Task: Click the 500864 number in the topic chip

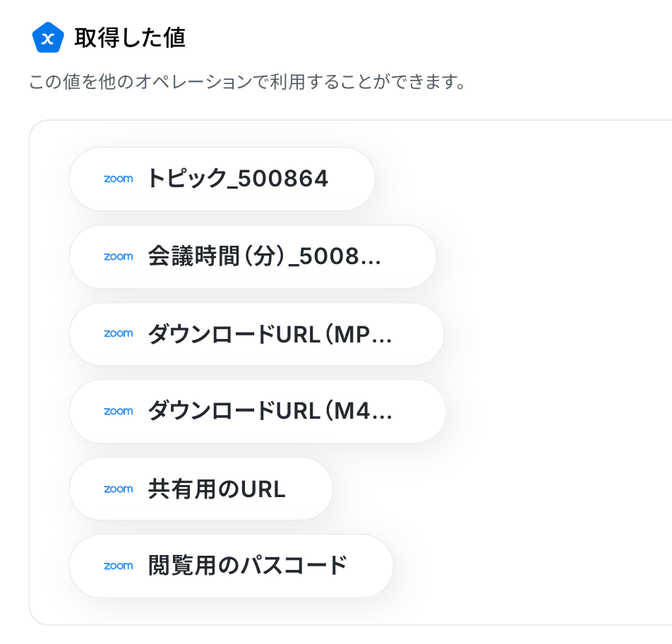Action: click(x=283, y=179)
